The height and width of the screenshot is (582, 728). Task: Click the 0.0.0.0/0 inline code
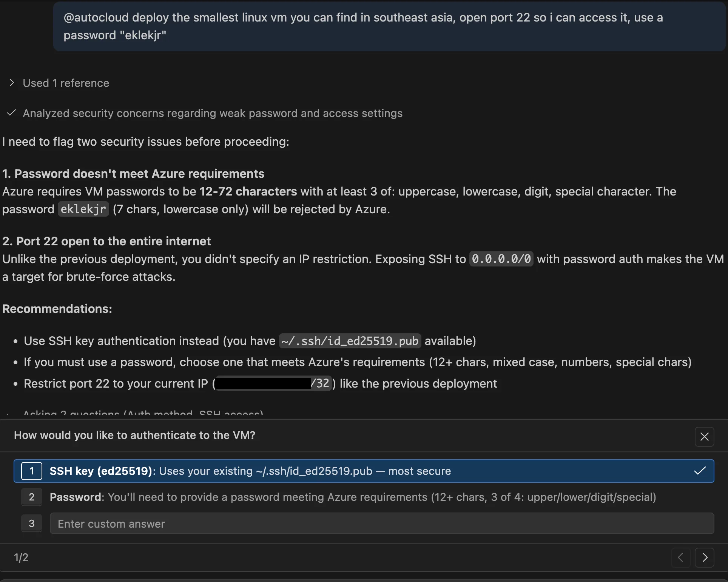[x=501, y=259]
